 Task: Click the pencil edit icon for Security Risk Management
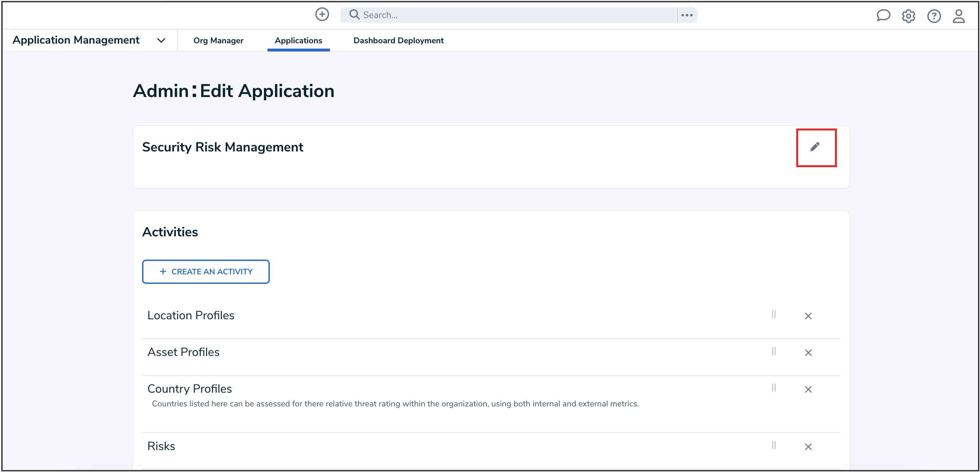[815, 147]
